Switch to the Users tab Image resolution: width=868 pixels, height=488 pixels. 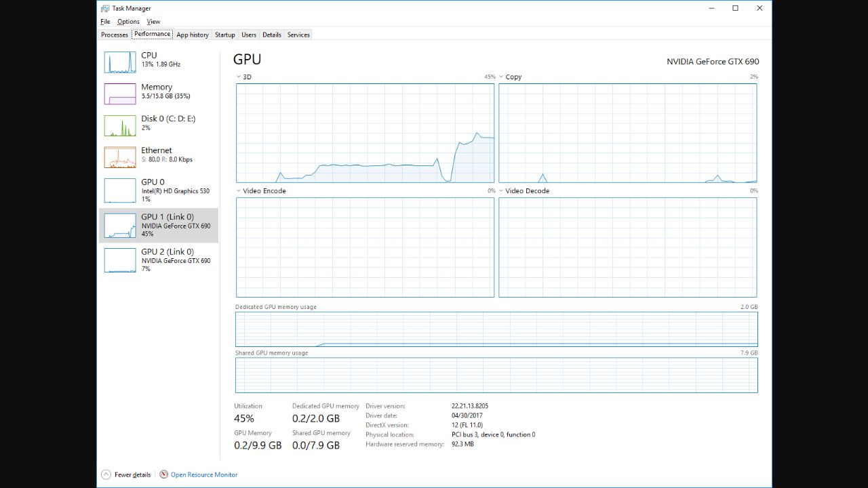(x=249, y=35)
